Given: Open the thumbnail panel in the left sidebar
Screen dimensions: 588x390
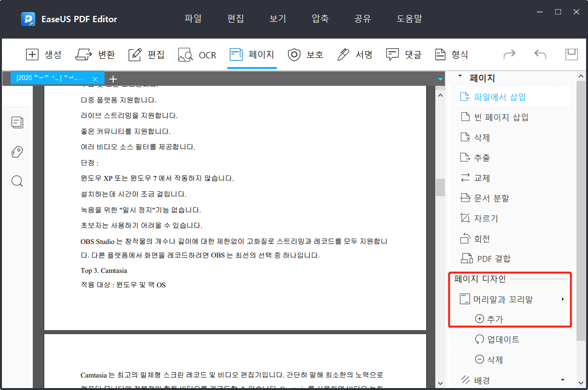Looking at the screenshot, I should point(17,122).
